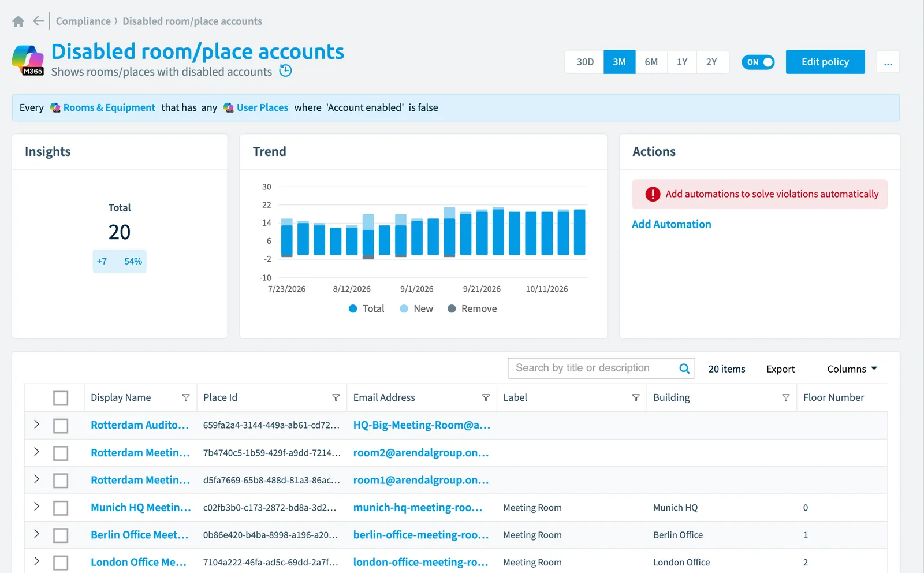Check the Rotterdam Audito... row checkbox
The height and width of the screenshot is (573, 924).
(61, 426)
